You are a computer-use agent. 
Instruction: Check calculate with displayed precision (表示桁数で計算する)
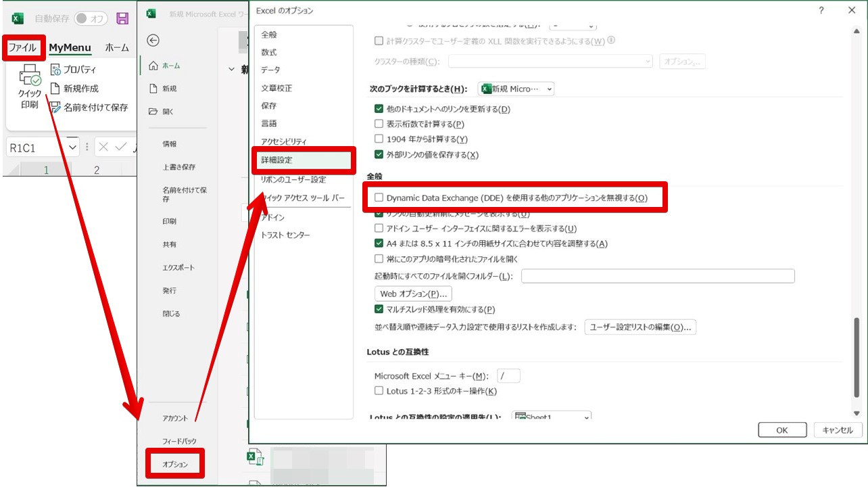point(379,124)
